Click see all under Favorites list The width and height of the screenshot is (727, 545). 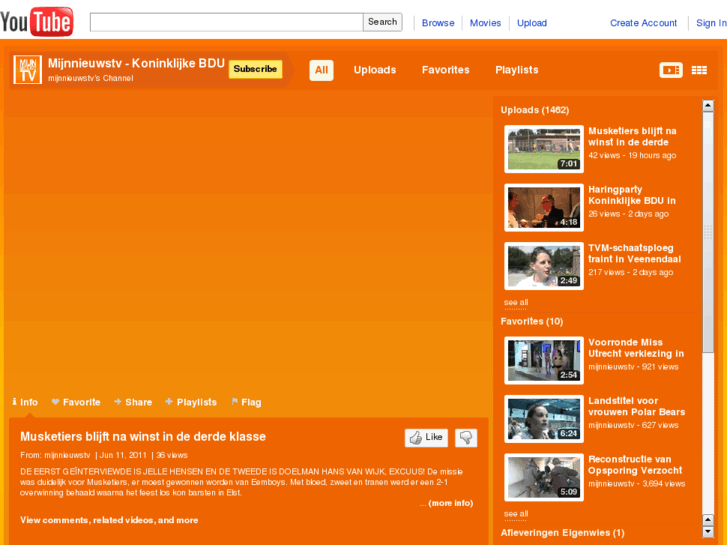[516, 514]
